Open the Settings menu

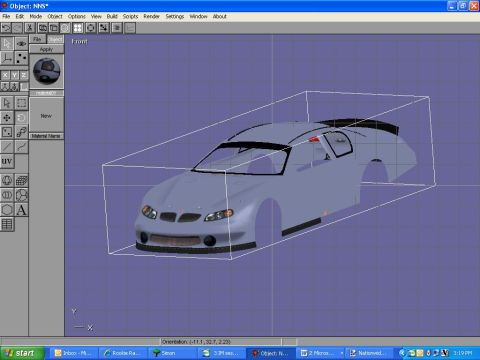[175, 16]
